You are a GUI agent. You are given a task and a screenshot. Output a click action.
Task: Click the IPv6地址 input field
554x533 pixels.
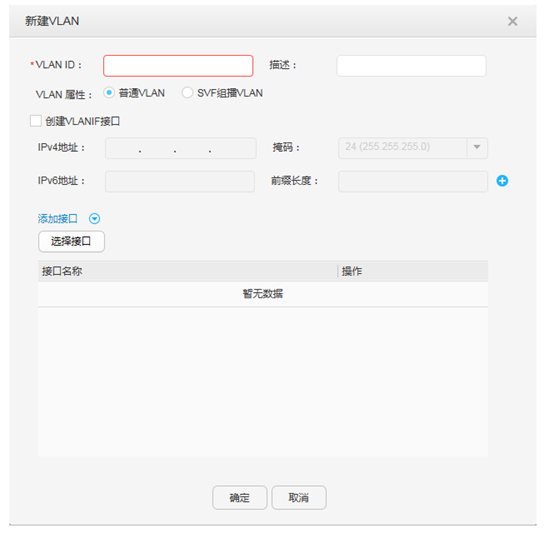[180, 181]
